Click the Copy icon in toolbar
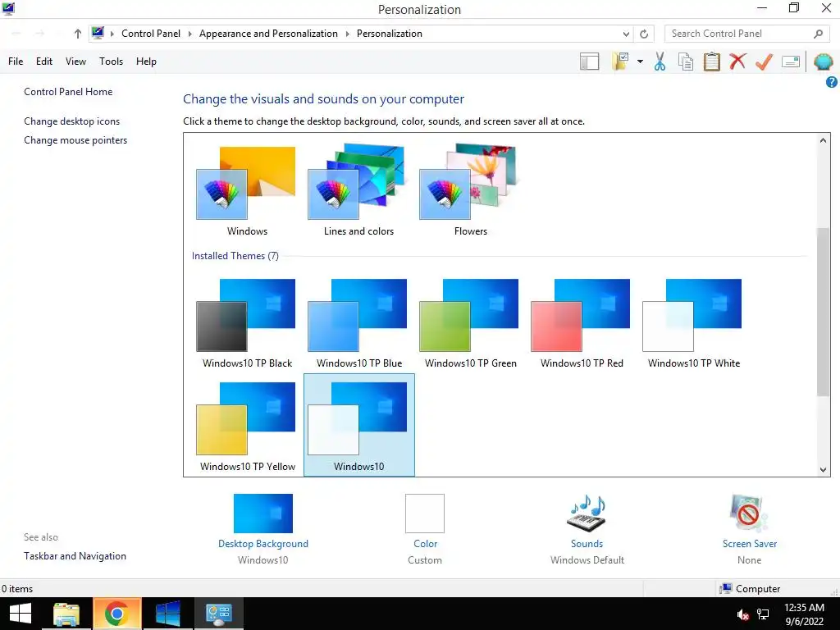Image resolution: width=840 pixels, height=630 pixels. click(686, 62)
